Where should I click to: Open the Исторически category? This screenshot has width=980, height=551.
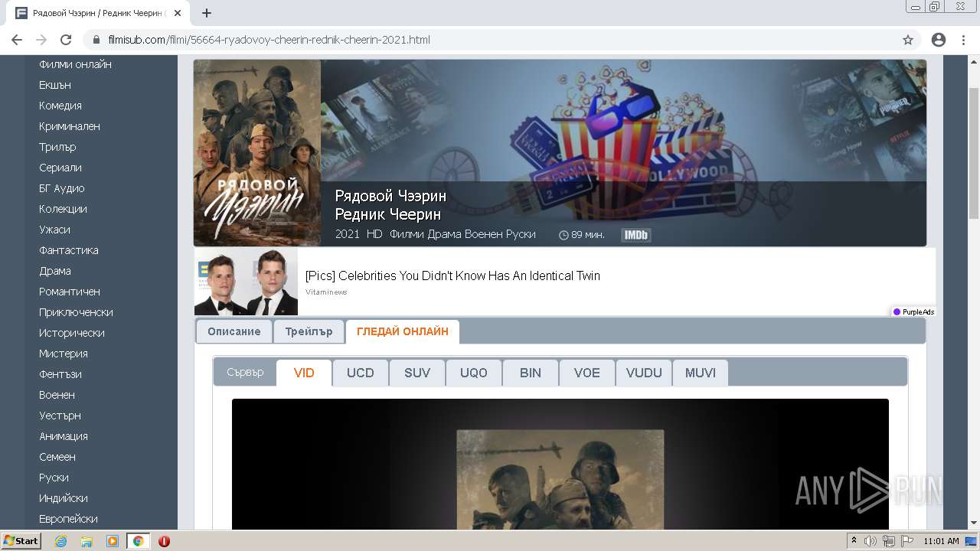(x=72, y=333)
